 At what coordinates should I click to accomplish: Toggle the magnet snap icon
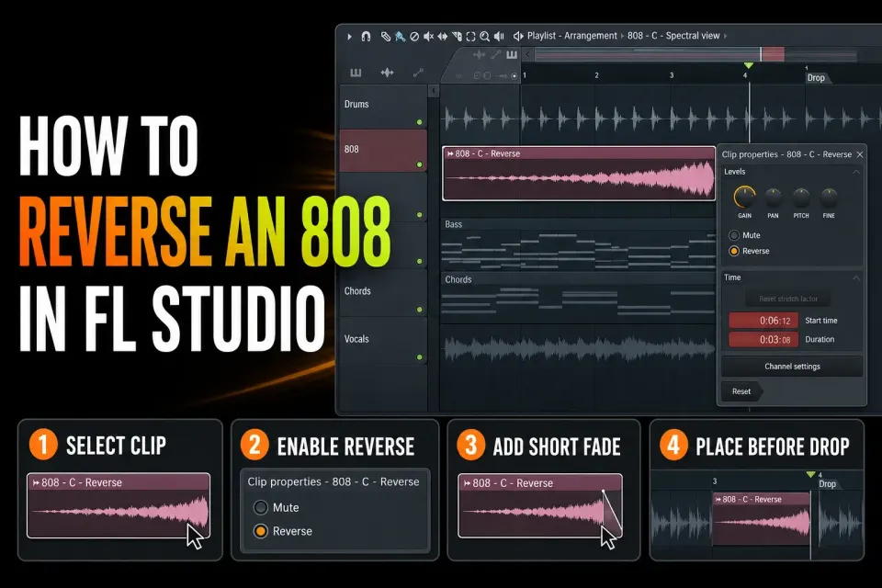tap(366, 36)
